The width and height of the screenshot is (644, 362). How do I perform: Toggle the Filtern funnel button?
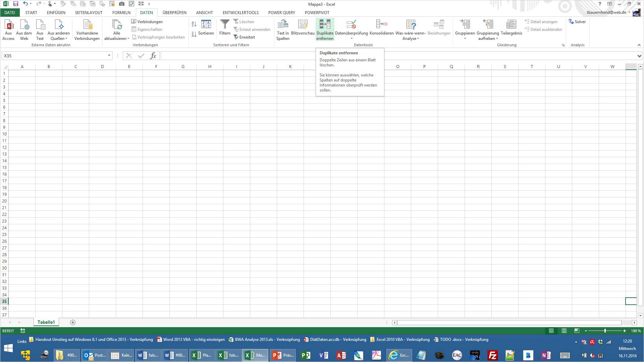click(x=225, y=27)
